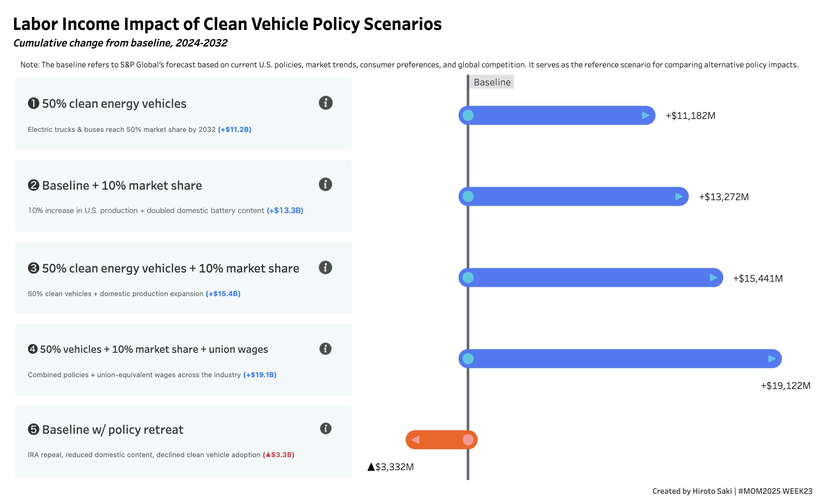Select the left-pointing arrow on the orange bar
Screen dimensions: 822x504
(415, 440)
